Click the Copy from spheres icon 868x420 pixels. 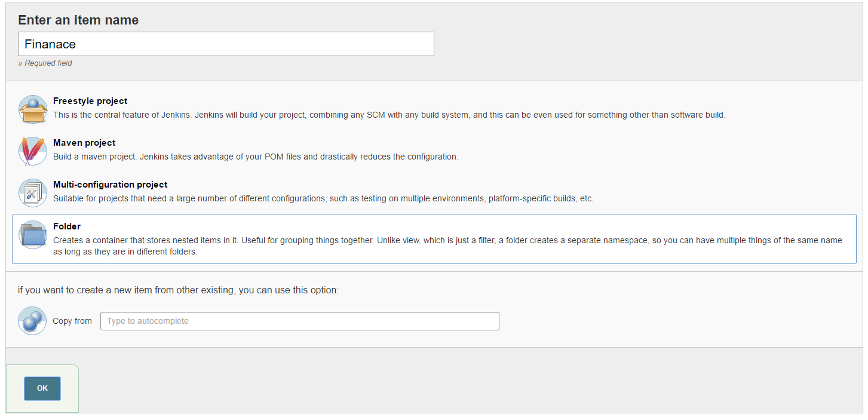[x=32, y=321]
